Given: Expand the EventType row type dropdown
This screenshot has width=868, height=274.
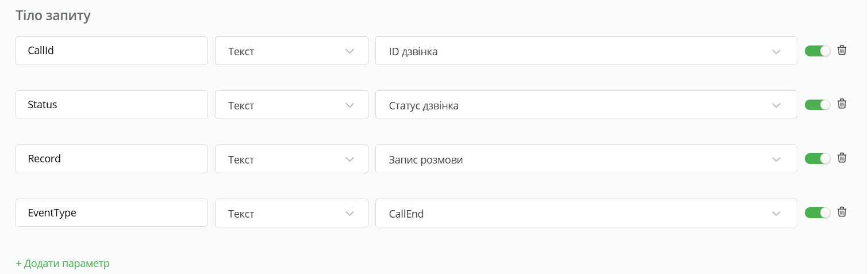Looking at the screenshot, I should [291, 214].
